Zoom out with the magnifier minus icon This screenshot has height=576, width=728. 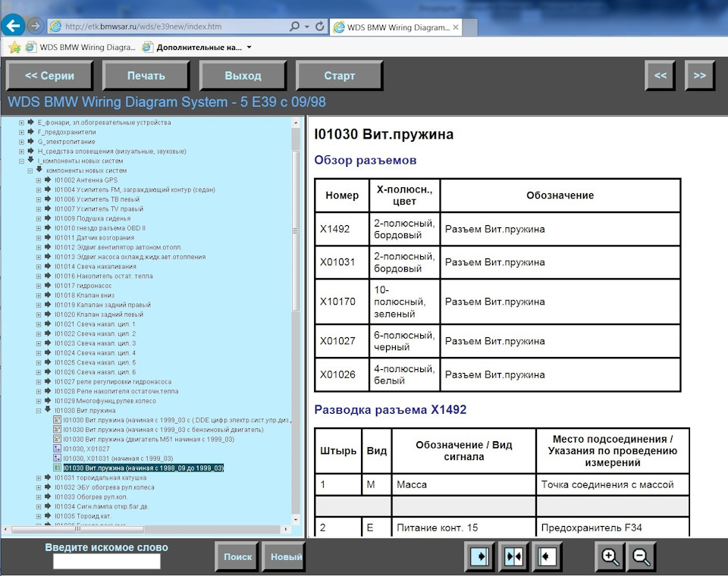click(642, 556)
